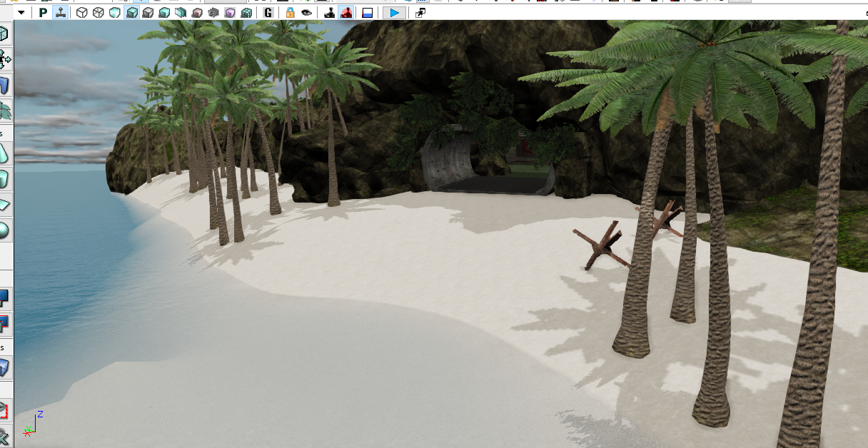The width and height of the screenshot is (868, 448).
Task: Click the blue-white square maximize viewport icon
Action: point(367,13)
